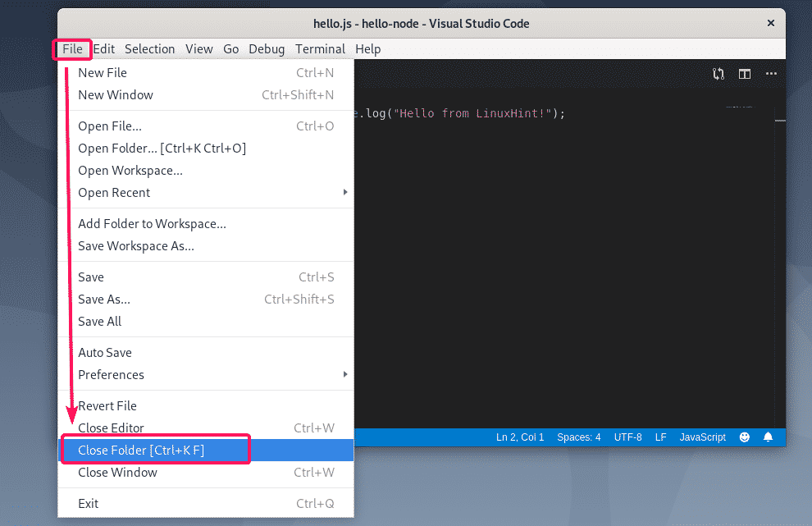This screenshot has width=812, height=526.
Task: Open the More Actions ellipsis icon
Action: tap(771, 74)
